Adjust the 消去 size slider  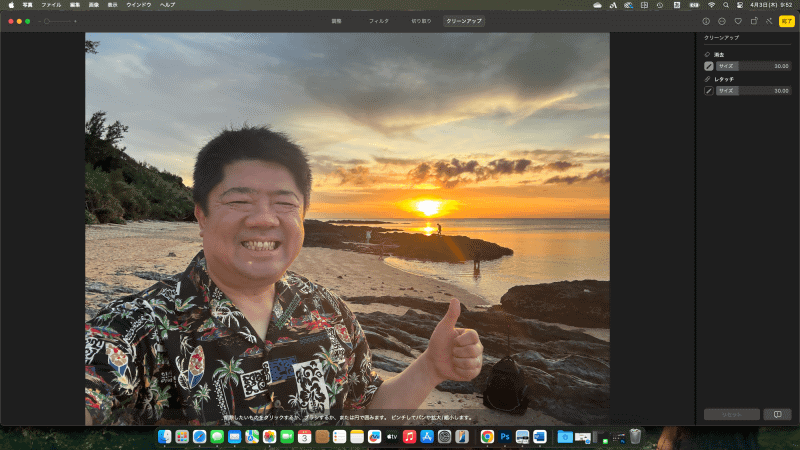(754, 66)
